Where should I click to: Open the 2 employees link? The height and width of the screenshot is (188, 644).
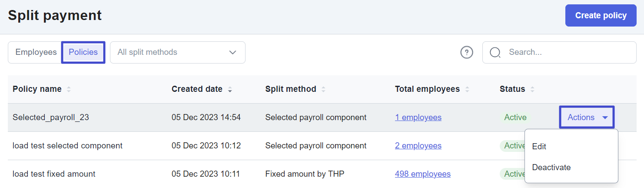pyautogui.click(x=418, y=146)
